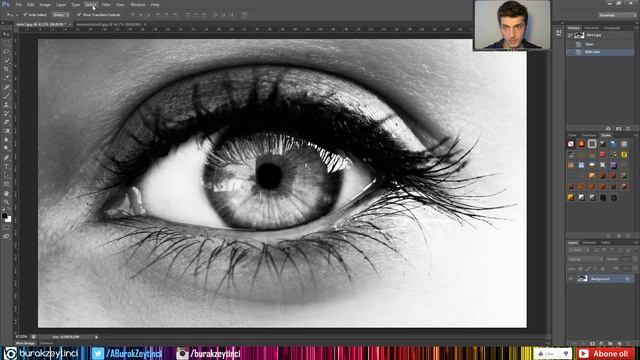
Task: Create new document from current history state
Action: tap(608, 129)
